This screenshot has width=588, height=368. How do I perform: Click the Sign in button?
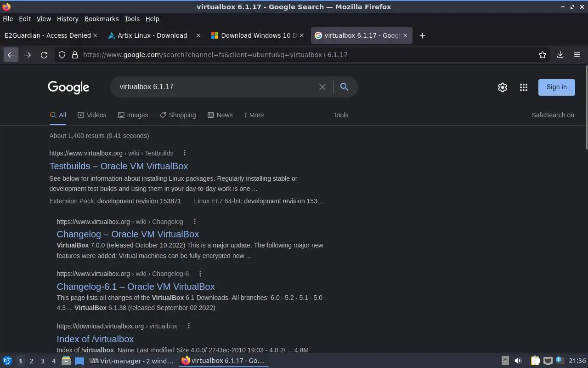click(556, 87)
